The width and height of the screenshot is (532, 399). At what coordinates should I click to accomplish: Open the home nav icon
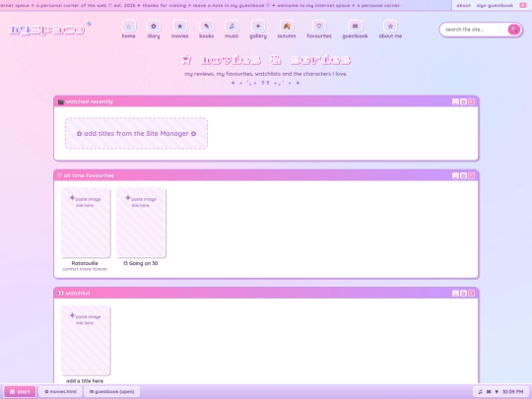pos(128,27)
